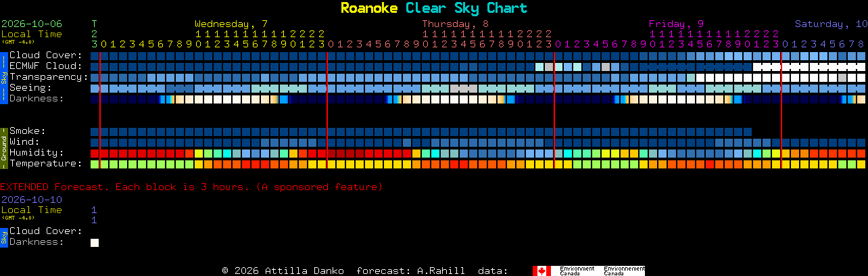Screen dimensions: 868x276
Task: Open the Wind row label
Action: 24,142
